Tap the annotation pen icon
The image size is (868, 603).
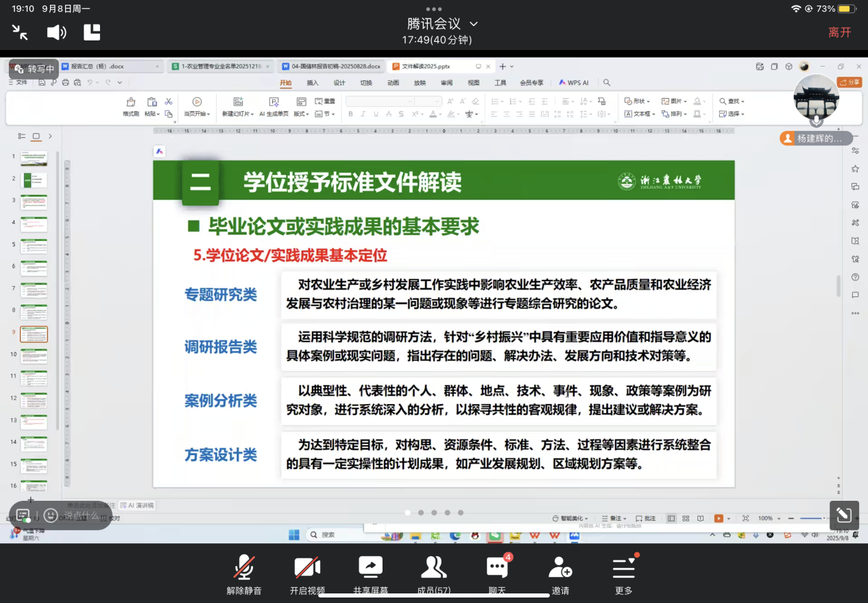click(843, 515)
